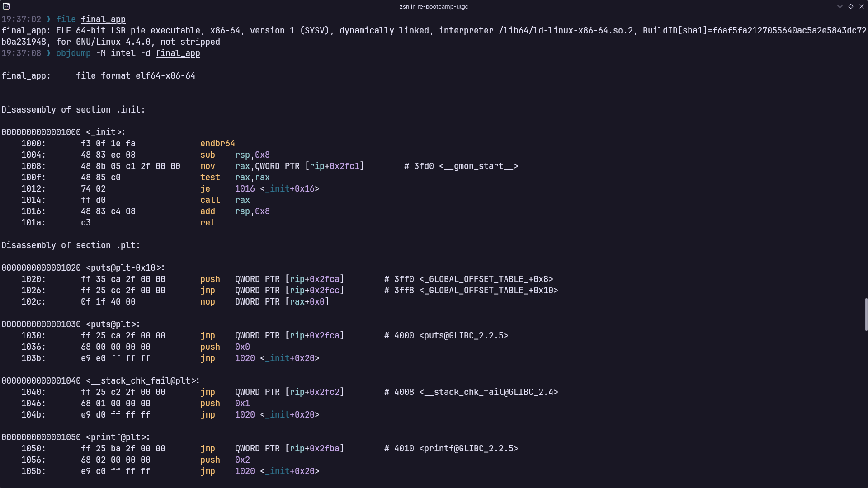Click the '<__gmon_start__>' comment
Viewport: 868px width, 488px height.
(x=479, y=166)
